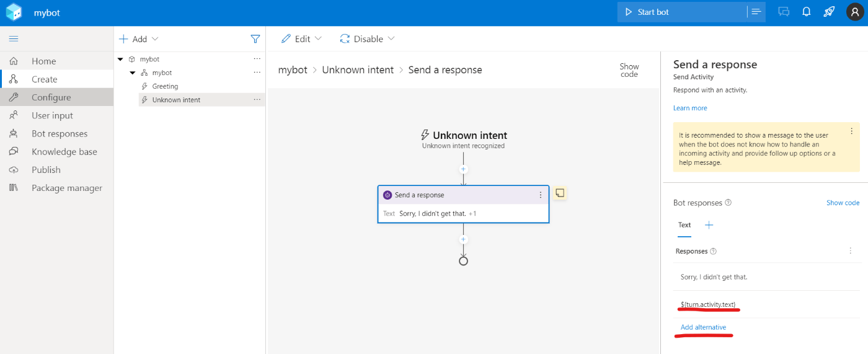
Task: Open the Add dropdown in the bot explorer
Action: pyautogui.click(x=139, y=39)
